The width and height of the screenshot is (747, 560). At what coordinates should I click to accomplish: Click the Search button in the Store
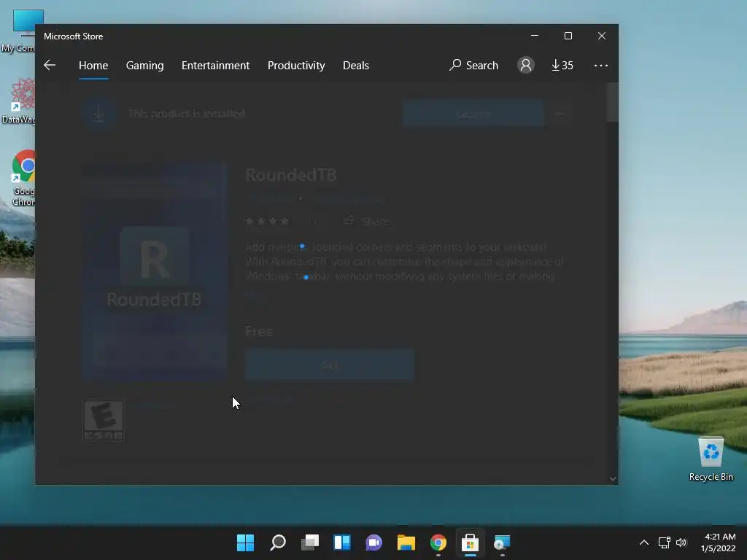tap(473, 65)
